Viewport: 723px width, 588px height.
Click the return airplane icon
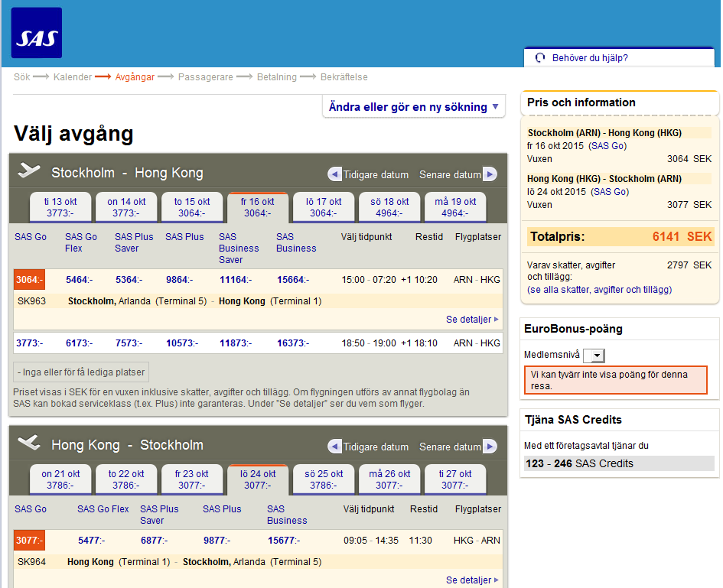point(29,443)
